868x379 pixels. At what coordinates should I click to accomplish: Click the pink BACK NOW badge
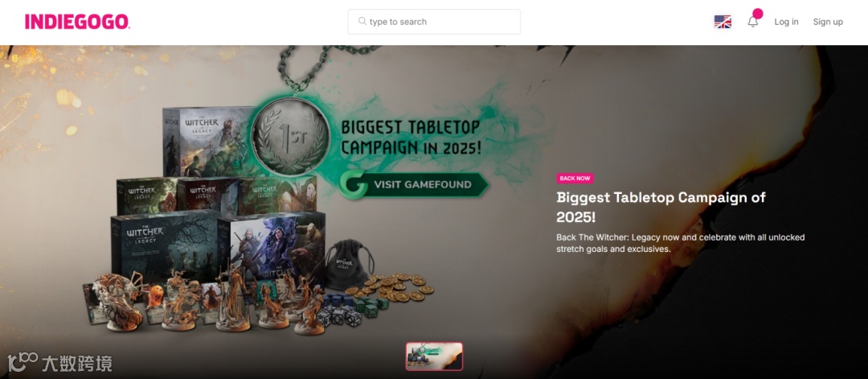(x=575, y=179)
